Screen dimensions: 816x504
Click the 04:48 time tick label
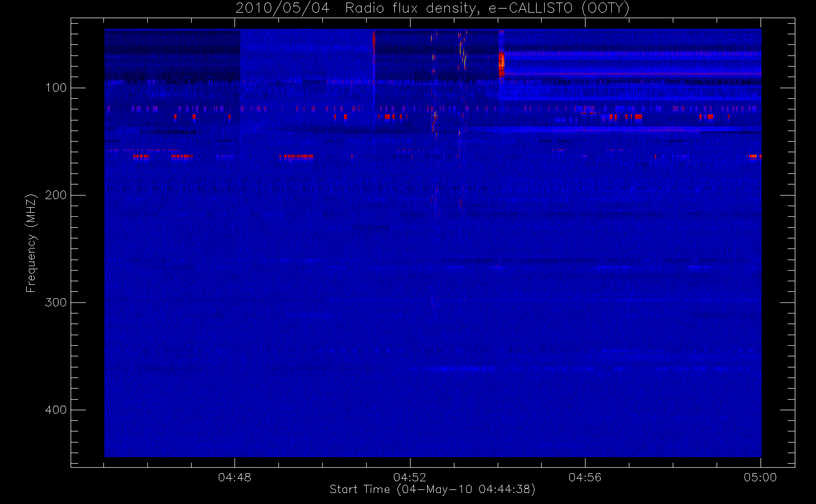point(235,477)
